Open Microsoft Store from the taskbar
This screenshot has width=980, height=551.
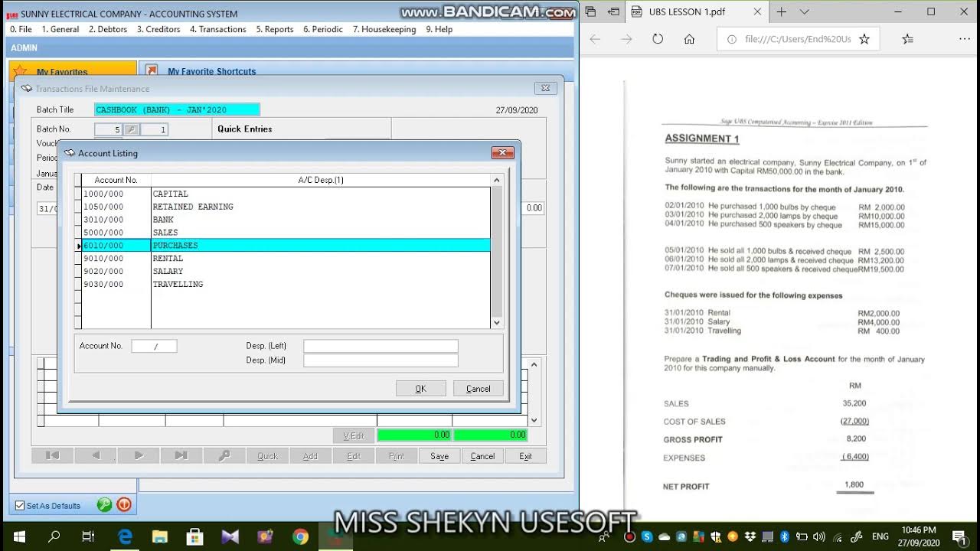(194, 536)
